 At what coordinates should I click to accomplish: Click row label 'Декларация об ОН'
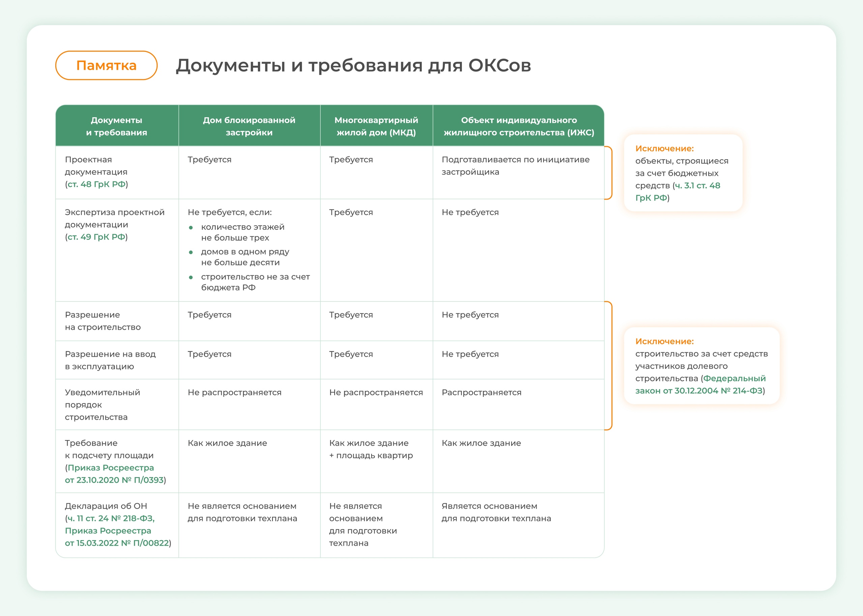(x=106, y=506)
